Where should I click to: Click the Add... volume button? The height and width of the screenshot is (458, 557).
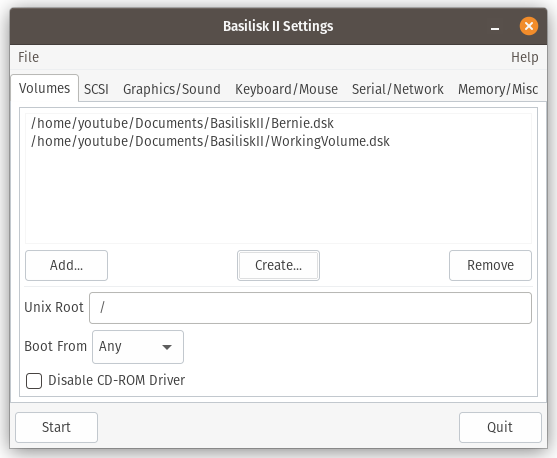point(66,265)
